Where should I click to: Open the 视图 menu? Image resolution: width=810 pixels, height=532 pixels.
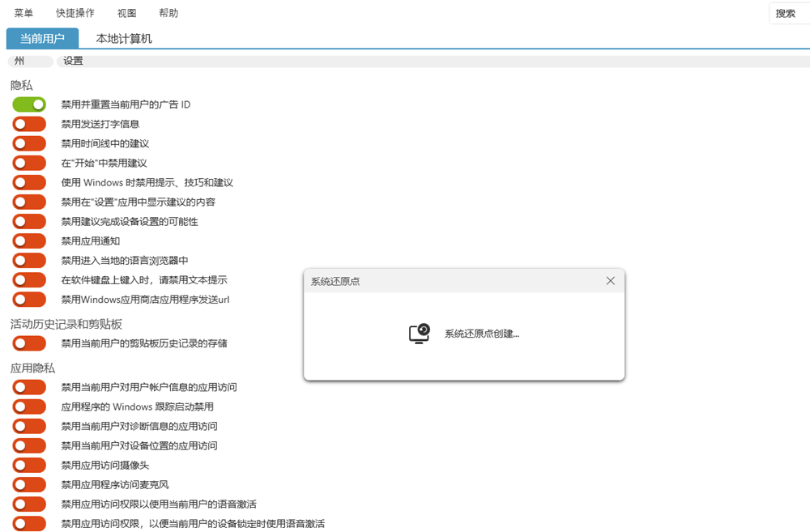point(126,13)
